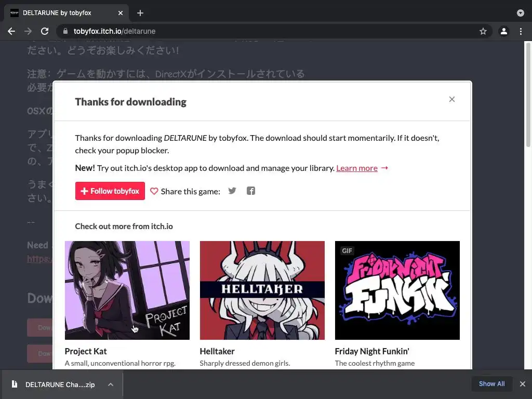Open the downloaded DELTARUNE zip file
The height and width of the screenshot is (399, 532).
coord(60,384)
